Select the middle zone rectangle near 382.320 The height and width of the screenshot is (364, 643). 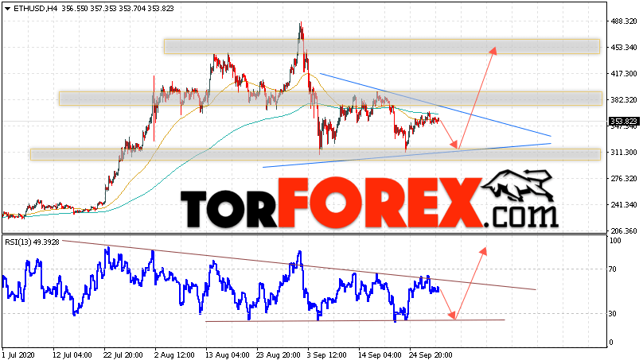pyautogui.click(x=330, y=99)
